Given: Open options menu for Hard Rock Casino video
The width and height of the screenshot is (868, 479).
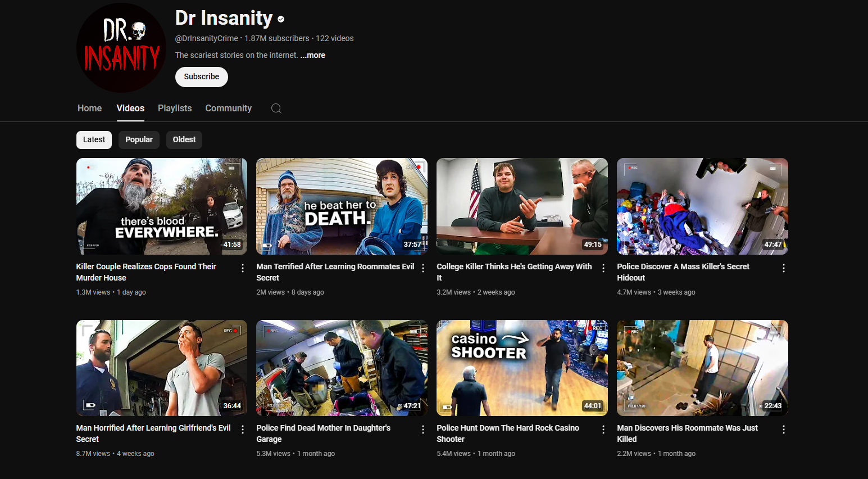Looking at the screenshot, I should tap(603, 430).
